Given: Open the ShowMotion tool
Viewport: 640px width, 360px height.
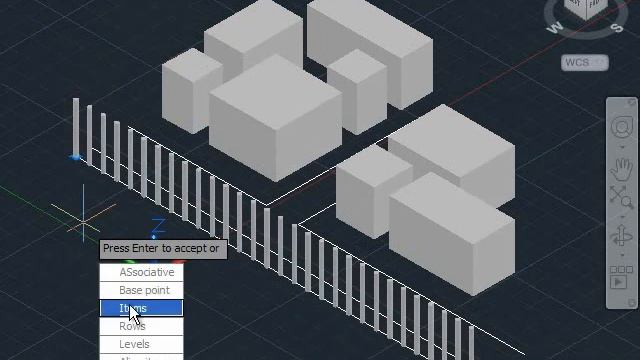Looking at the screenshot, I should pyautogui.click(x=621, y=278).
